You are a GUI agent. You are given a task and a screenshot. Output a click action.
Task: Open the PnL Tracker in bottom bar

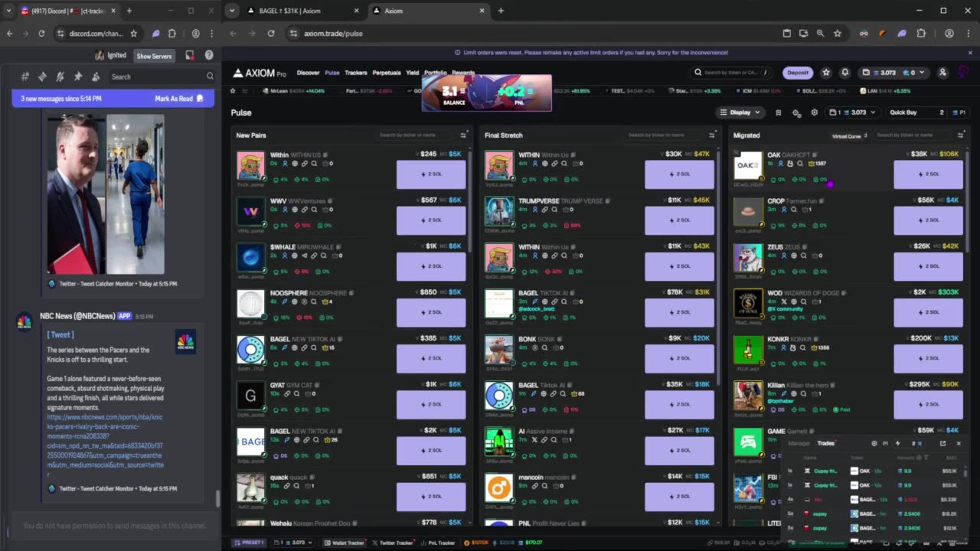click(x=439, y=543)
